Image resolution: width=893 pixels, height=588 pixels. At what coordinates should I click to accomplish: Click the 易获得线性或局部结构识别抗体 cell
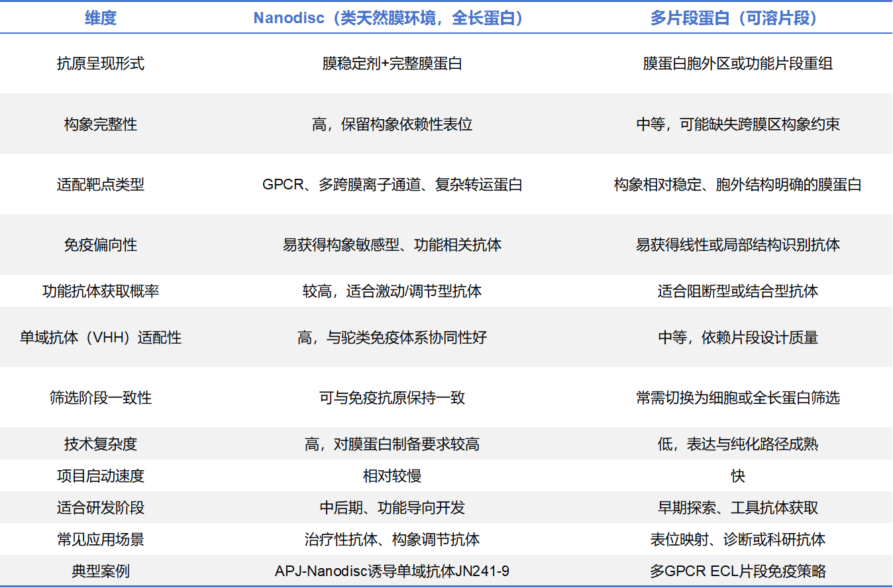(x=737, y=245)
